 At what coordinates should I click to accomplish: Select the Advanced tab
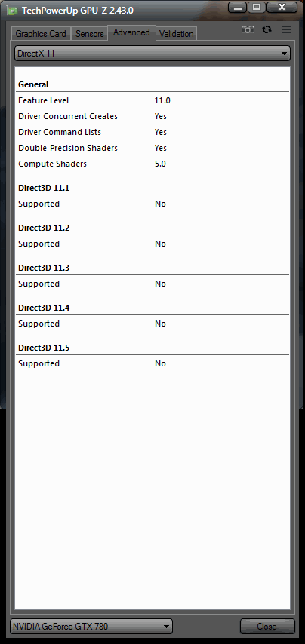click(x=131, y=32)
